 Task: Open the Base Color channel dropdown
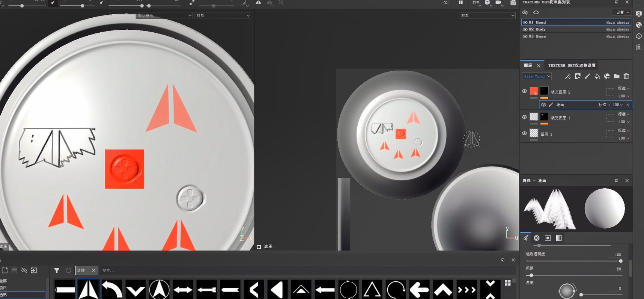pos(537,76)
